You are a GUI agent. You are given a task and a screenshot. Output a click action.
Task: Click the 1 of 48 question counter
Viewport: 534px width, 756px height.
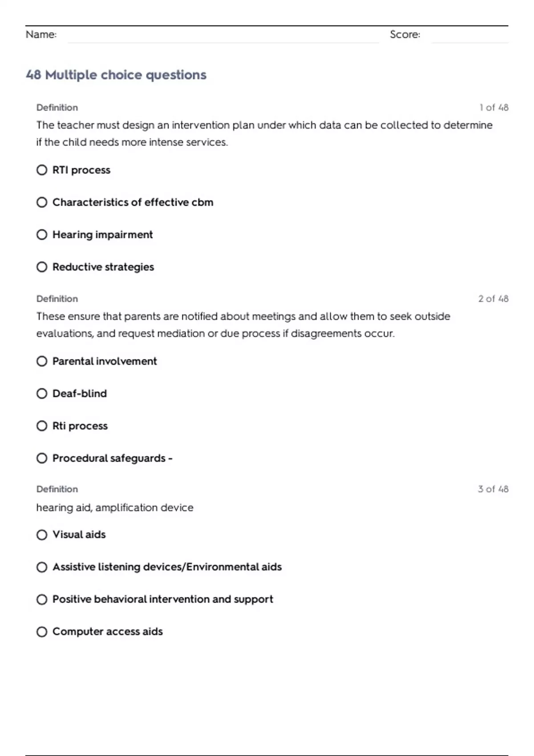tap(494, 108)
